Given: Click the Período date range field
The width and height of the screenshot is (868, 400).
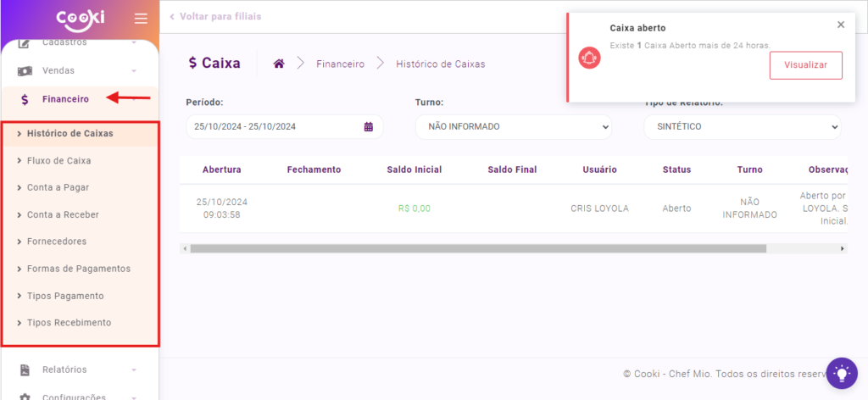Looking at the screenshot, I should pyautogui.click(x=273, y=127).
